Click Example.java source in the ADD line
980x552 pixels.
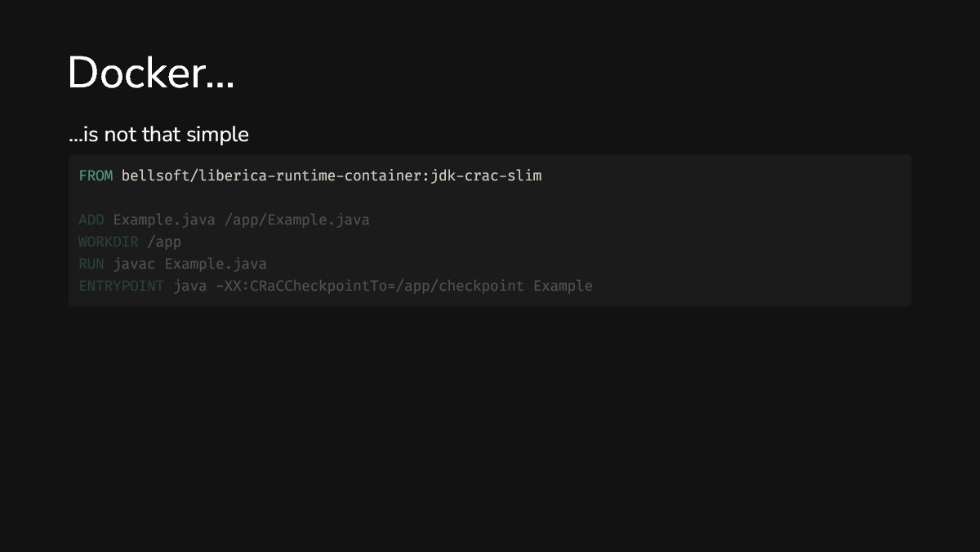click(x=164, y=220)
